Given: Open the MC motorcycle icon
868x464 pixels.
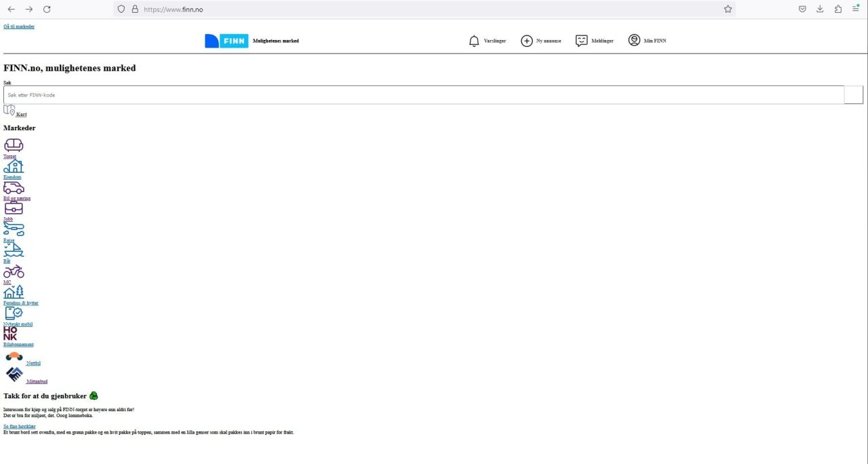Looking at the screenshot, I should pyautogui.click(x=14, y=271).
